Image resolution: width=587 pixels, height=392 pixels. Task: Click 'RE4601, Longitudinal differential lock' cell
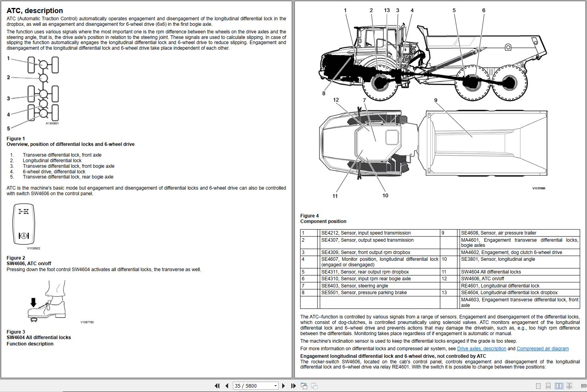519,286
